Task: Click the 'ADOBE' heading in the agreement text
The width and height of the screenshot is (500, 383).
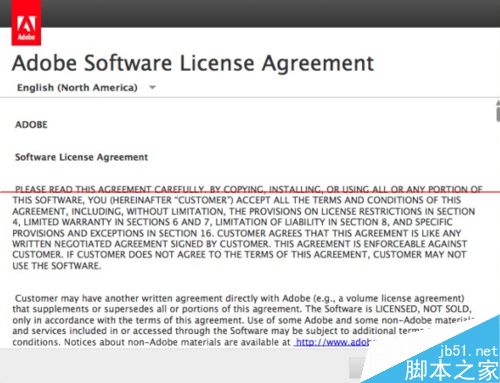Action: tap(31, 125)
